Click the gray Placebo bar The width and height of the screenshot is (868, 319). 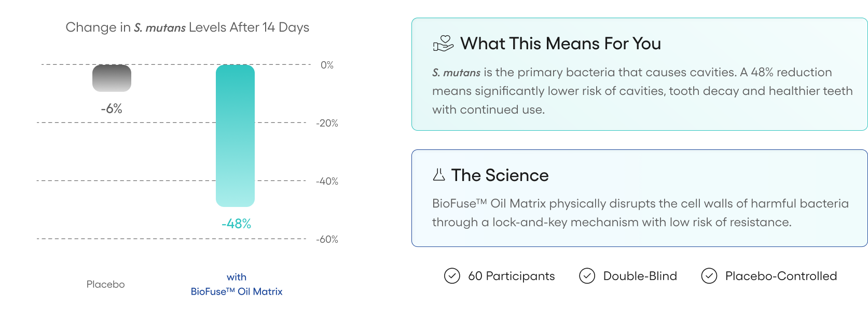(112, 78)
